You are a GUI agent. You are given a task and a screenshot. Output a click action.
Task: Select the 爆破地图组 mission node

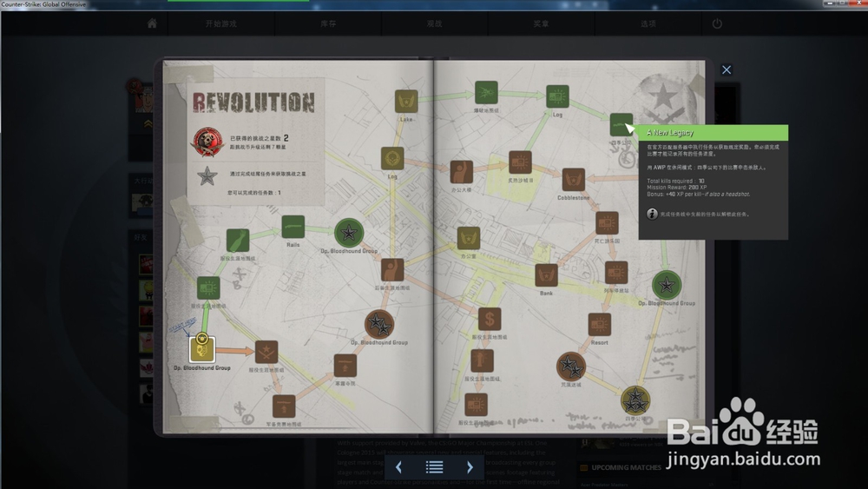click(486, 92)
